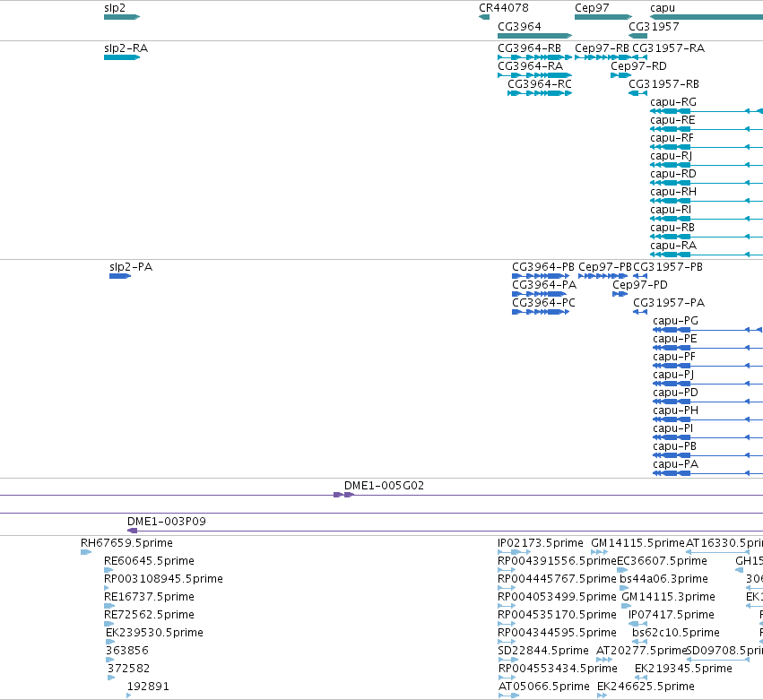This screenshot has height=700, width=763.
Task: Select the slp2-PA protein feature
Action: 120,276
